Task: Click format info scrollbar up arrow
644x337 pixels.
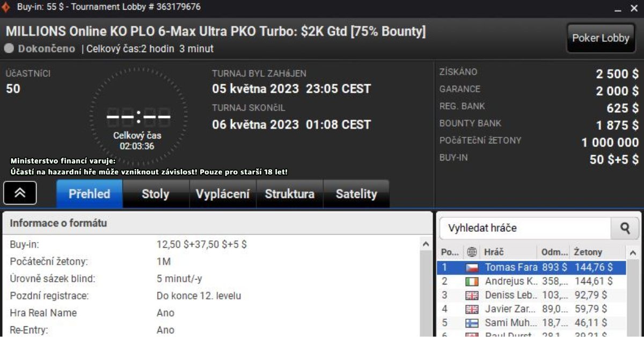Action: [x=426, y=244]
